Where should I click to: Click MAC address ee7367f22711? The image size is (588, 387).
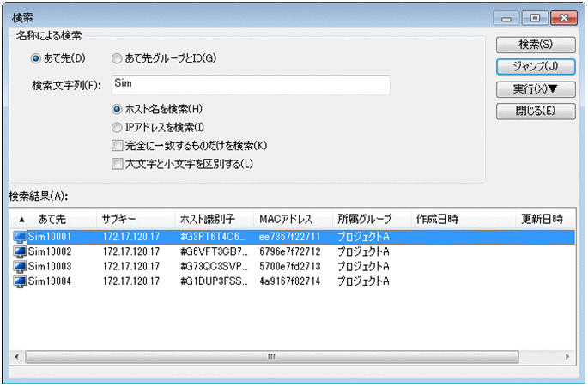[x=289, y=237]
